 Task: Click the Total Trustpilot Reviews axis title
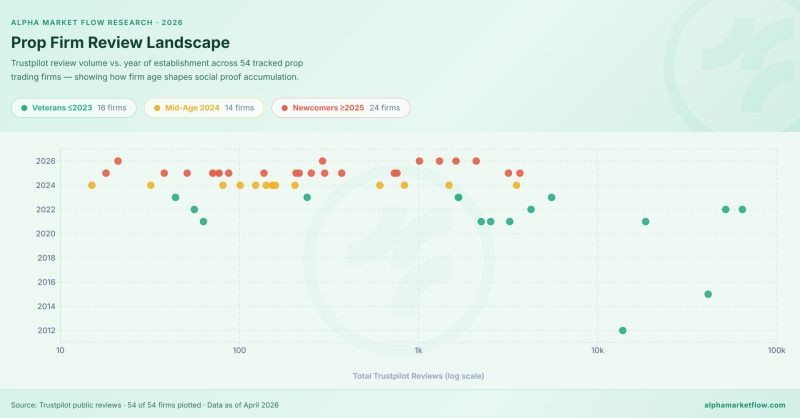pos(418,376)
